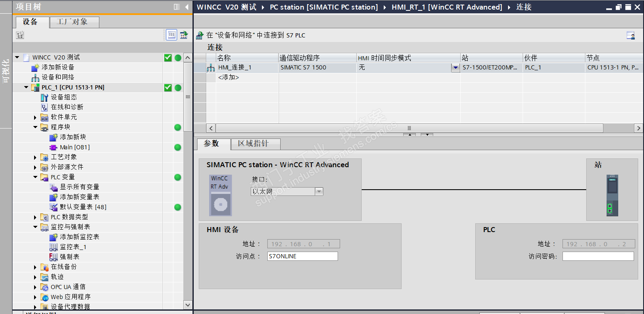
Task: Click the 添加新块 icon under 程序块
Action: (54, 137)
